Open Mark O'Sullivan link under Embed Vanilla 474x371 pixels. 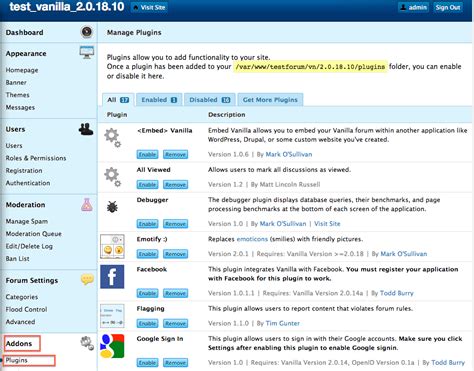point(289,154)
